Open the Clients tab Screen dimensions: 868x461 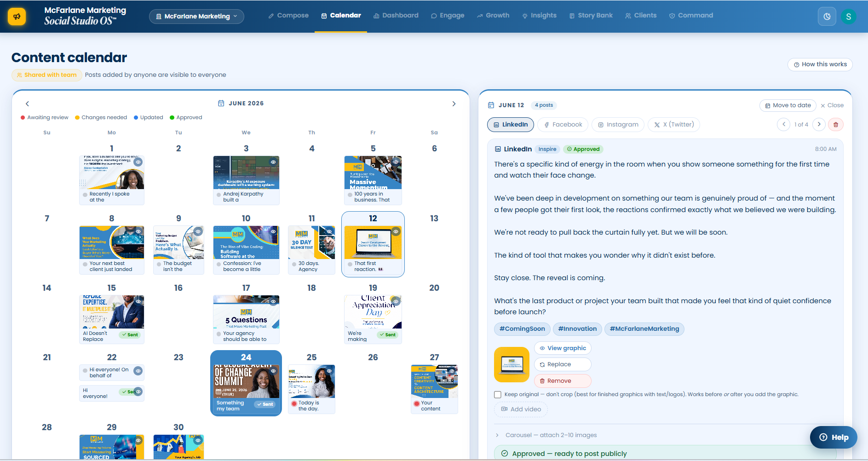pyautogui.click(x=641, y=16)
